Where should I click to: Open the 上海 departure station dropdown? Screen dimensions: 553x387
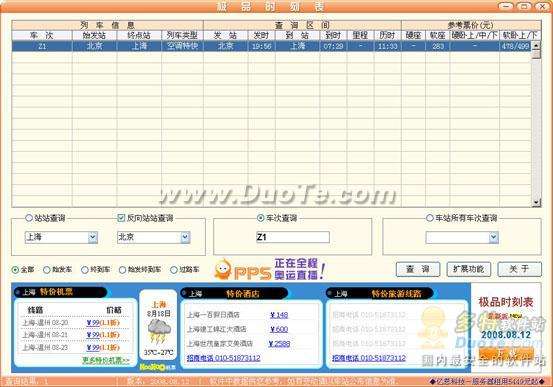(x=92, y=237)
